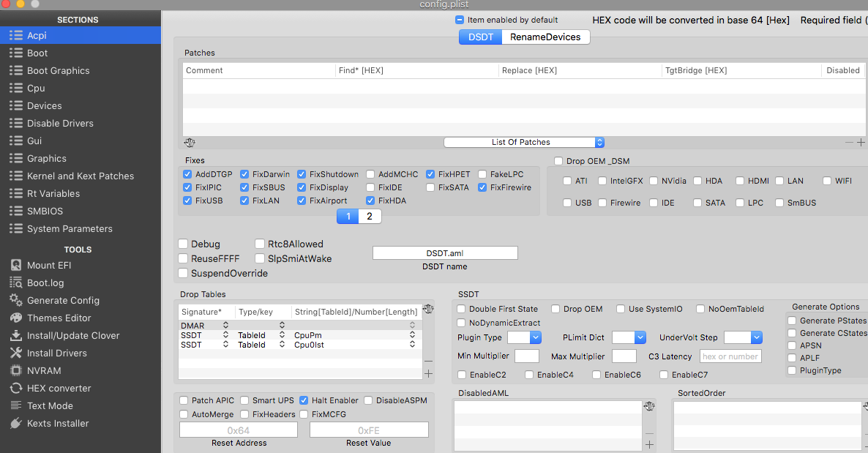Uncheck Halt Enabler option

coord(304,400)
